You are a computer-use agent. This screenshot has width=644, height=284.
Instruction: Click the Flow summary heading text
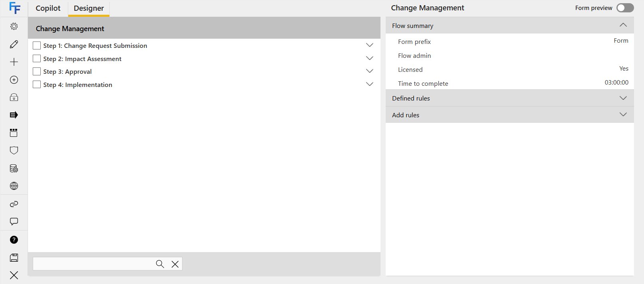pos(412,26)
